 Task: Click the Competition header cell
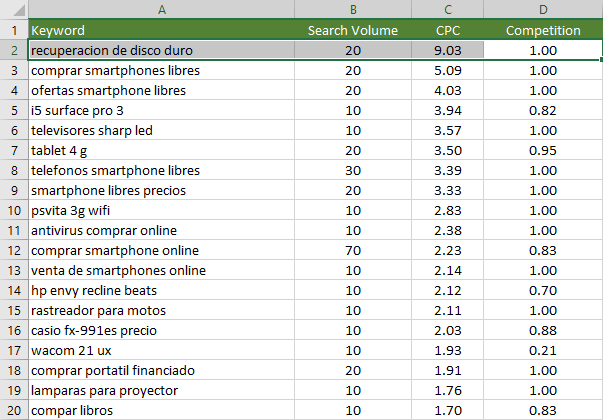(543, 30)
